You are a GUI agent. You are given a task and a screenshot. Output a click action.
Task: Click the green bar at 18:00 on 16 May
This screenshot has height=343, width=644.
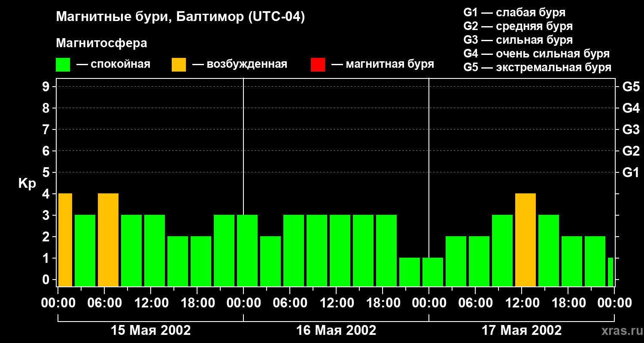(x=386, y=250)
